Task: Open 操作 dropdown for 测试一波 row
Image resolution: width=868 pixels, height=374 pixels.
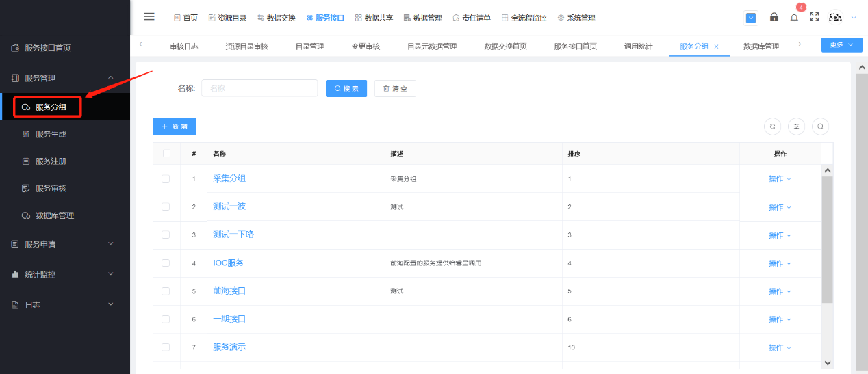Action: [780, 207]
